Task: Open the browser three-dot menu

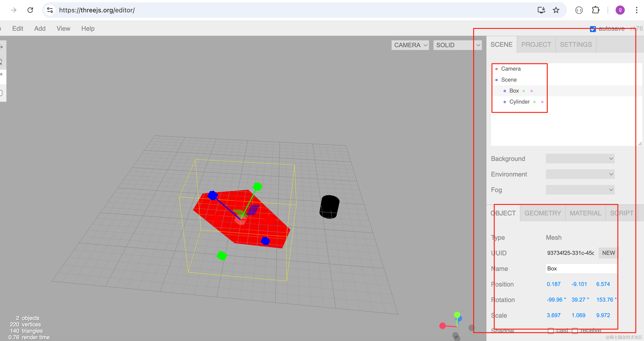Action: (636, 10)
